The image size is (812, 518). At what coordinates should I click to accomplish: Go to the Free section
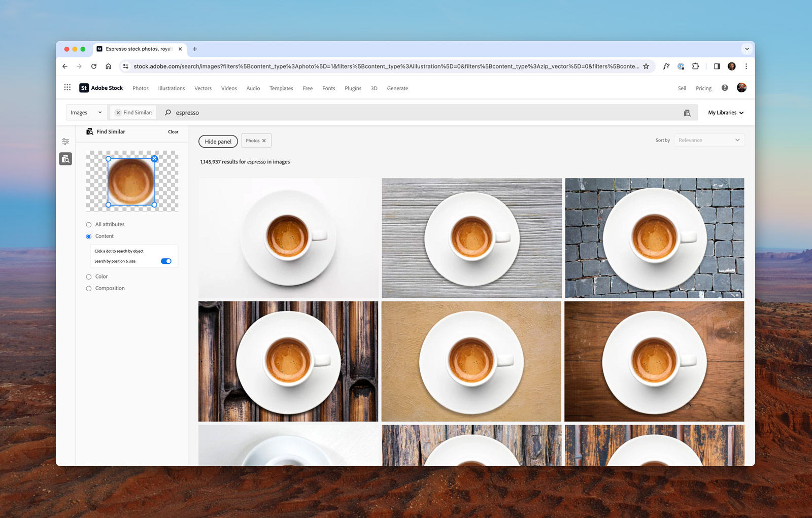pyautogui.click(x=308, y=88)
